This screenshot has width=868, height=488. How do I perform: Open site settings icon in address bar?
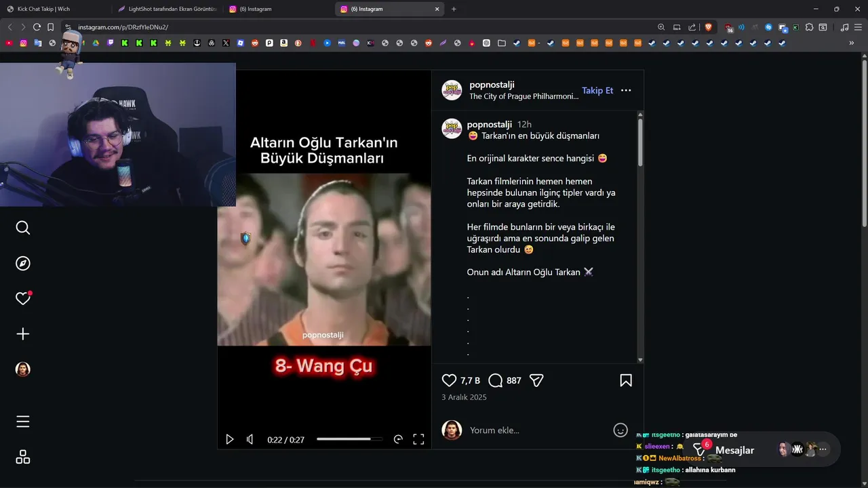click(68, 27)
